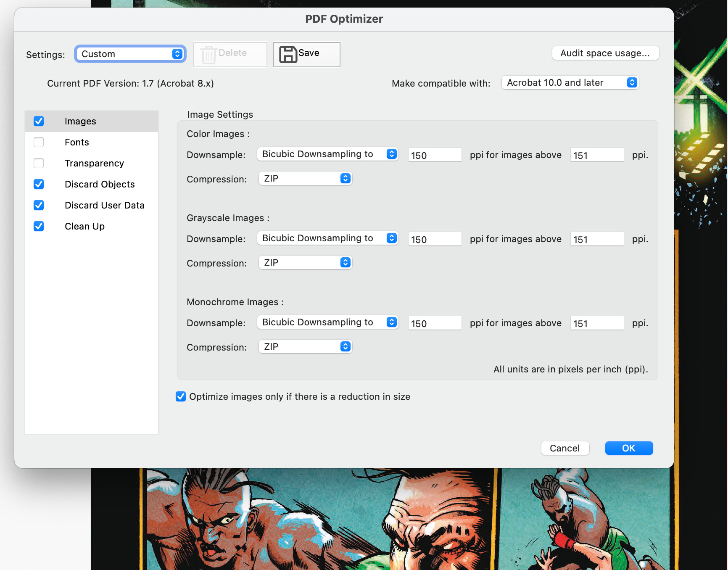The height and width of the screenshot is (570, 728).
Task: Open Monochrome Images Compression dropdown
Action: click(x=305, y=346)
